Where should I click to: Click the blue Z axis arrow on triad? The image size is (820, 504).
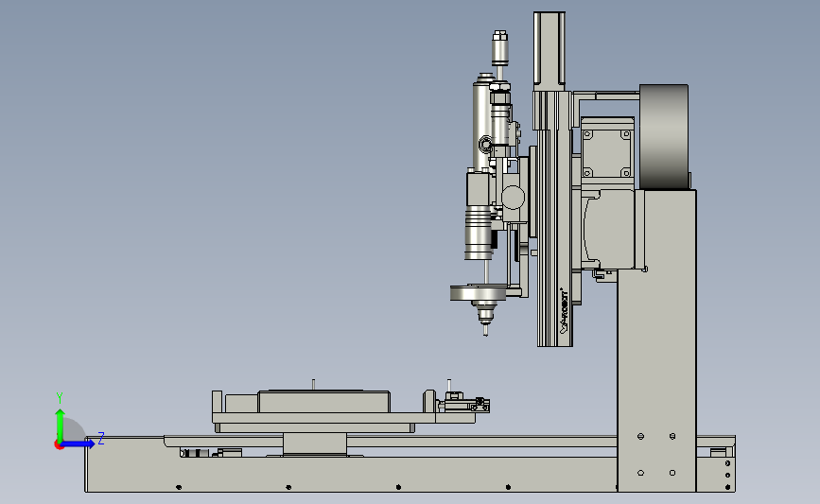(79, 444)
